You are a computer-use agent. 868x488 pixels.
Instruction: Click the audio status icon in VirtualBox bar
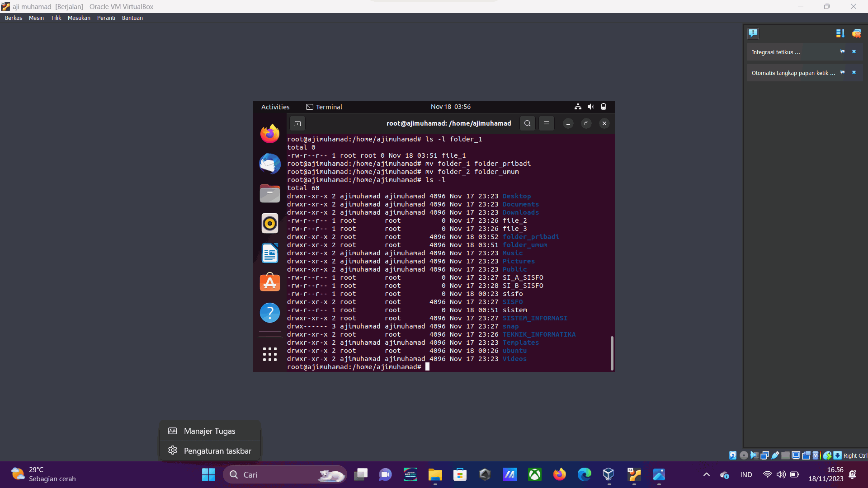click(x=754, y=455)
